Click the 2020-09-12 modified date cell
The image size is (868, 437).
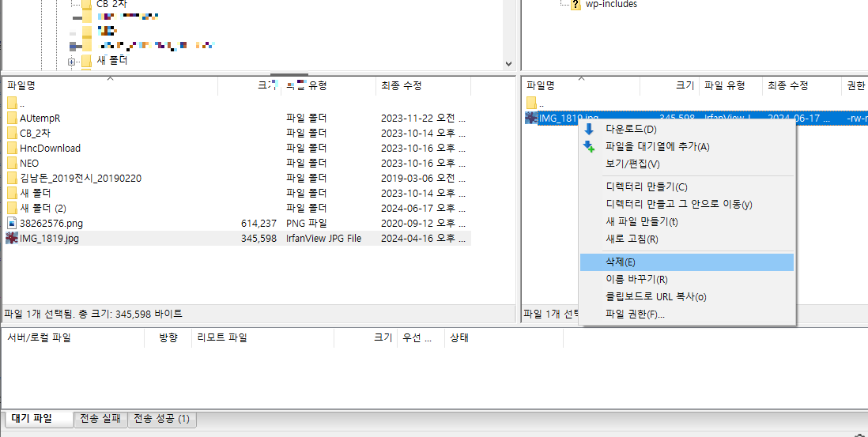click(x=424, y=224)
